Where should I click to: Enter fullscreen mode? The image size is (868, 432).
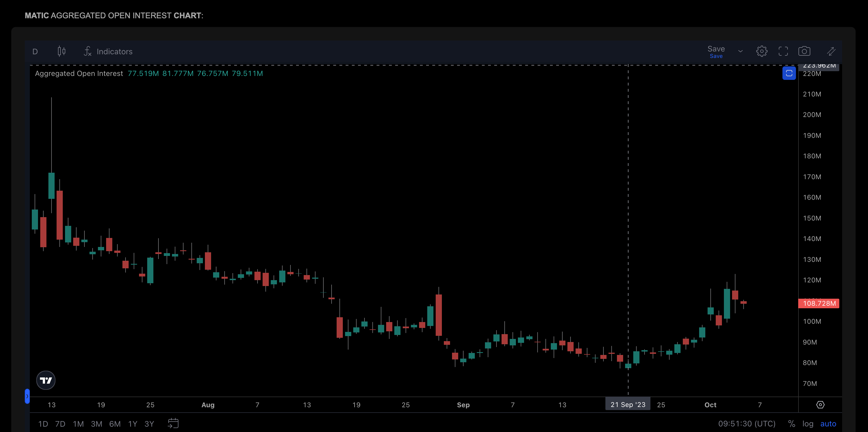(x=783, y=51)
